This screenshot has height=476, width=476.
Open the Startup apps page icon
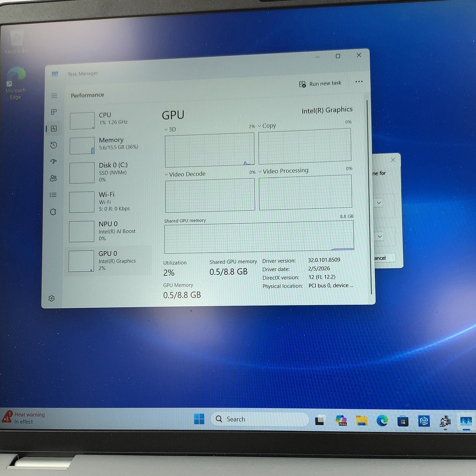pyautogui.click(x=54, y=161)
